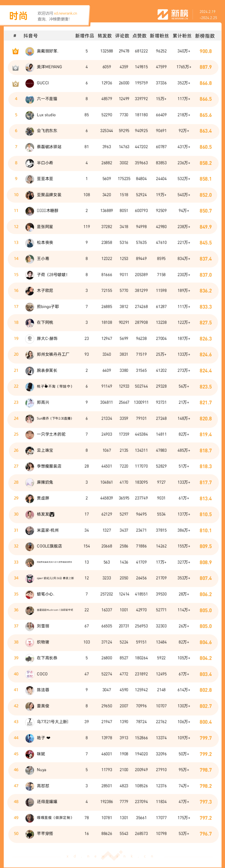Click the 乌77 brand logo avatar

click(30, 722)
